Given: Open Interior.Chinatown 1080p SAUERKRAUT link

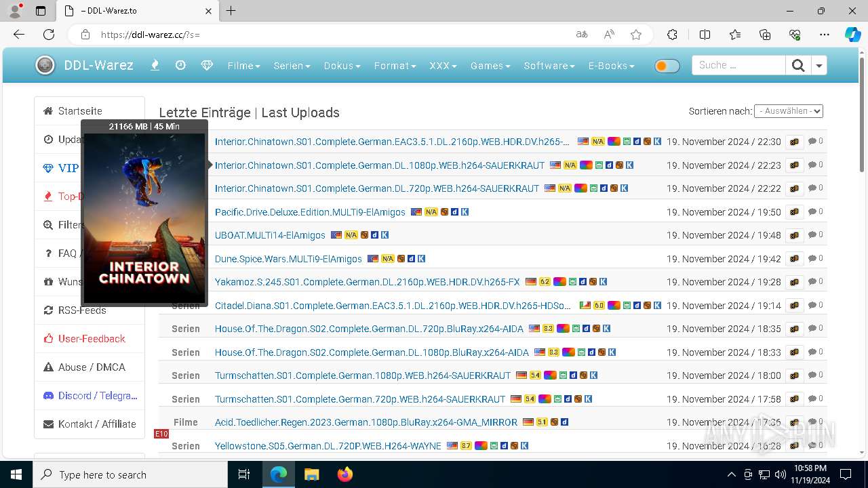Looking at the screenshot, I should [x=380, y=165].
